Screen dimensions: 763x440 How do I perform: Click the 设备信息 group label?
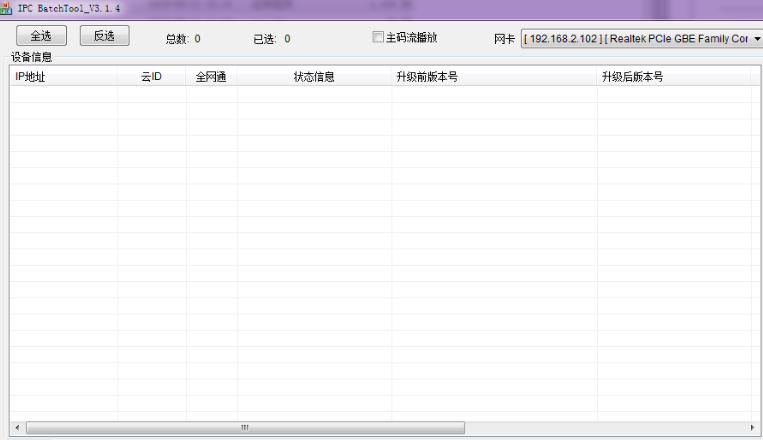point(32,57)
